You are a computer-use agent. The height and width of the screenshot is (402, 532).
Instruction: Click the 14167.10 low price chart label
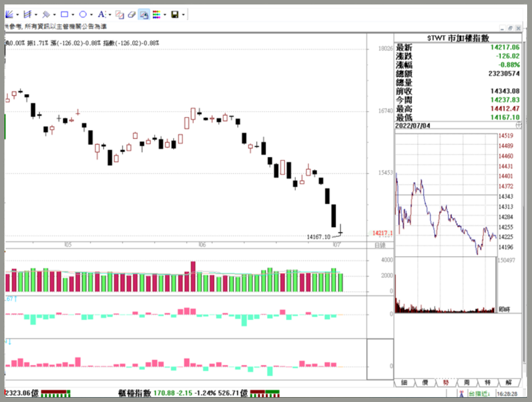pos(318,237)
